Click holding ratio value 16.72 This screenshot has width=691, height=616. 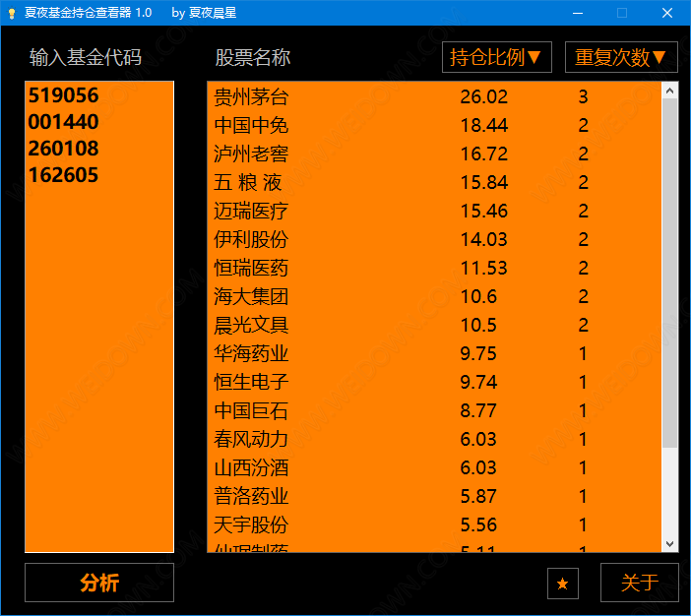[484, 154]
